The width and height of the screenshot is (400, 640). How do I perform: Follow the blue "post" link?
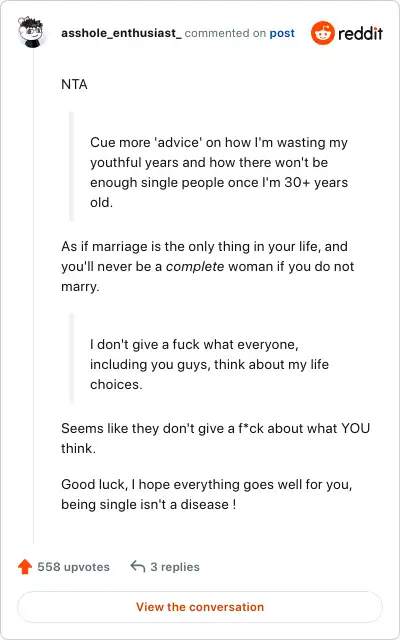(x=282, y=33)
